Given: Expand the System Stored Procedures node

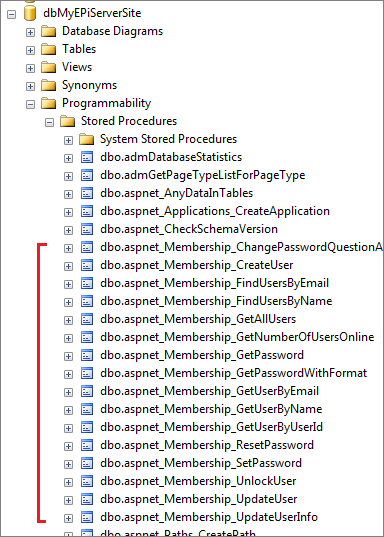Looking at the screenshot, I should (68, 140).
